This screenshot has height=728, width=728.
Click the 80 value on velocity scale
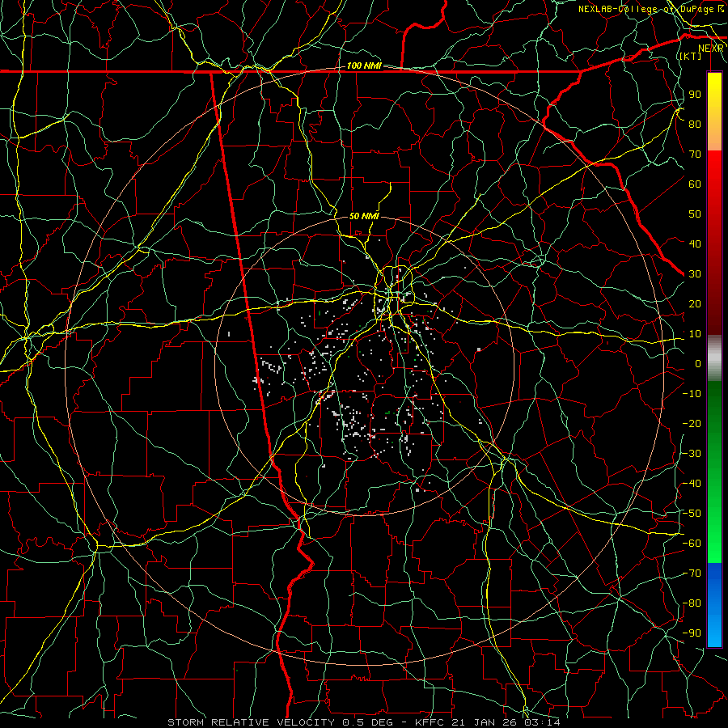[695, 124]
